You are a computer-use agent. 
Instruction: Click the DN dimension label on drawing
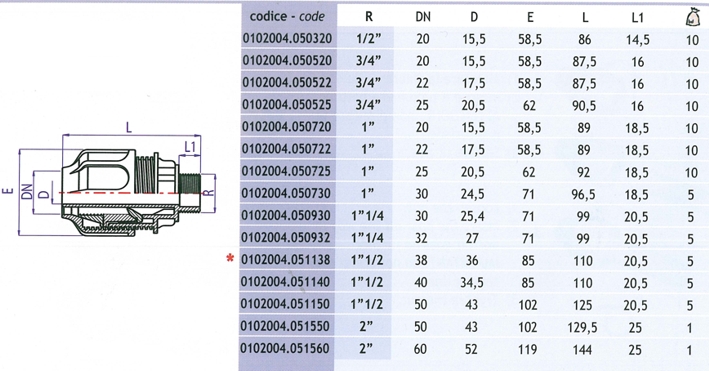(x=28, y=192)
